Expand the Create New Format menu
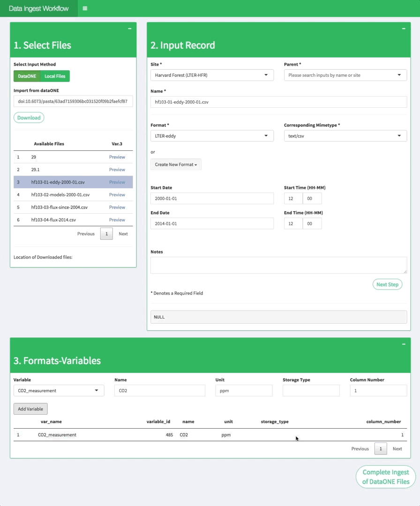 (x=176, y=164)
